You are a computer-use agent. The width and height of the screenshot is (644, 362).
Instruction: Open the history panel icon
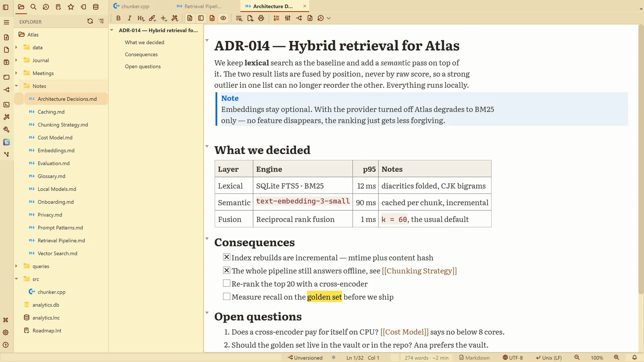[x=46, y=7]
